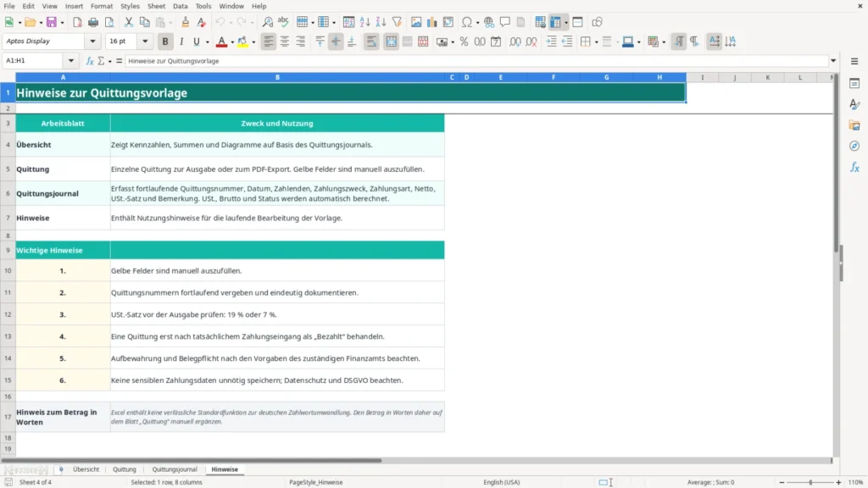This screenshot has width=868, height=488.
Task: Insert a comment using the speech bubble icon
Action: [x=505, y=22]
